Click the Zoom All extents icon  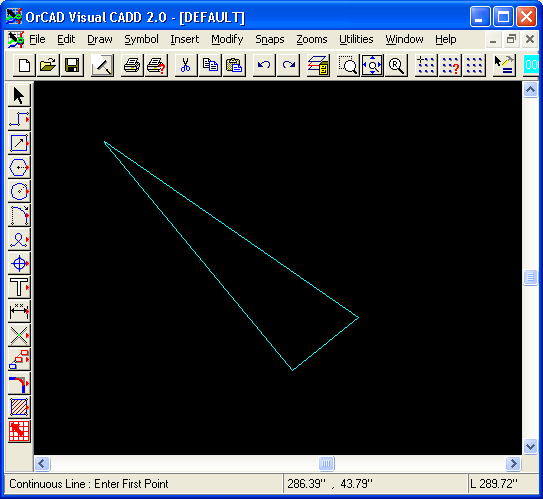click(372, 65)
